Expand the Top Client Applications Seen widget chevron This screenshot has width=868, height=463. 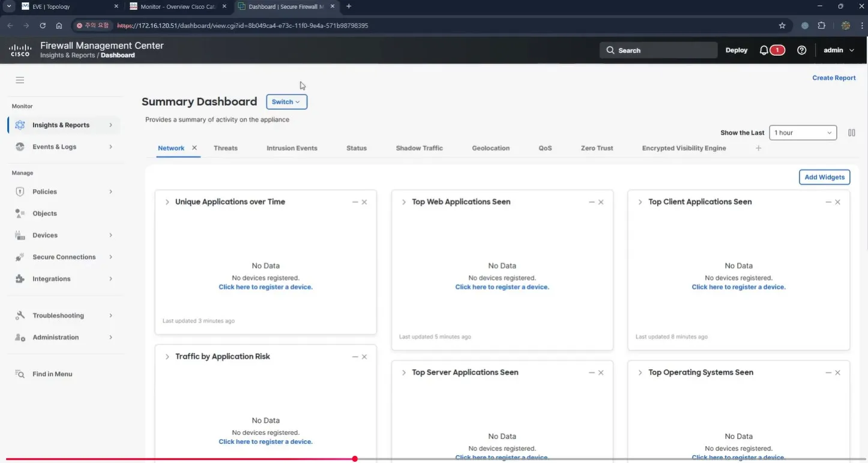(640, 202)
